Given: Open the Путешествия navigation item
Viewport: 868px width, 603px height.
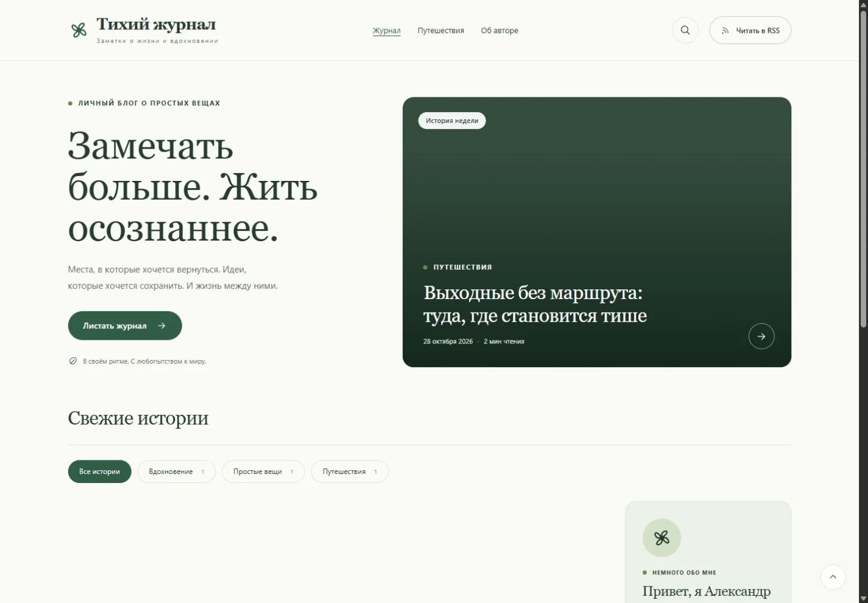Looking at the screenshot, I should (x=441, y=30).
